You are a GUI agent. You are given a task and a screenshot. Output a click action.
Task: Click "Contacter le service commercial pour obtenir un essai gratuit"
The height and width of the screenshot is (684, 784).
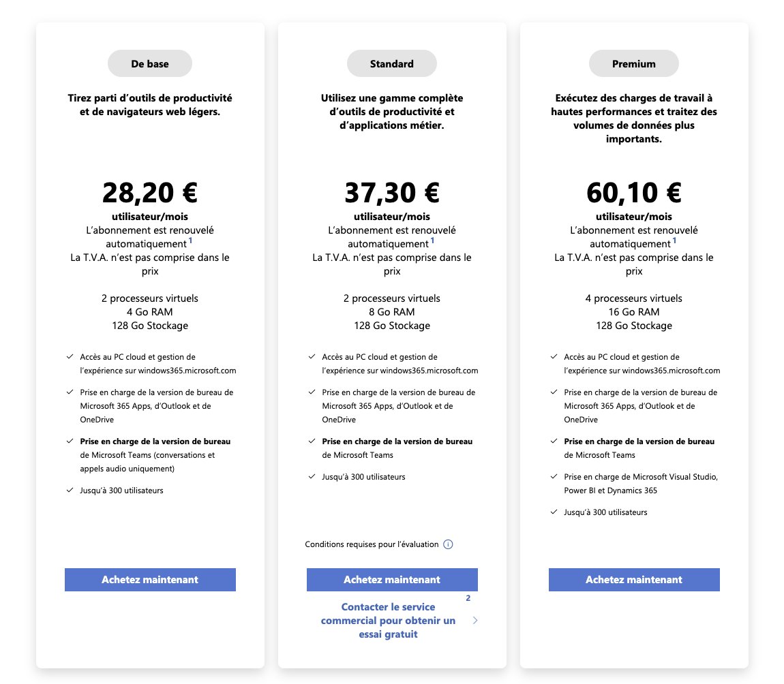389,621
